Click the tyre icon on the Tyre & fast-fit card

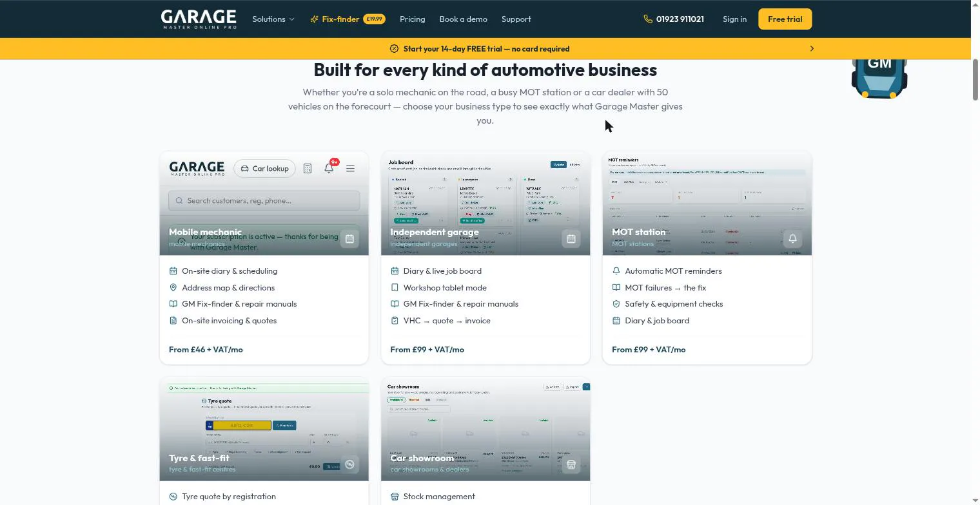[349, 464]
